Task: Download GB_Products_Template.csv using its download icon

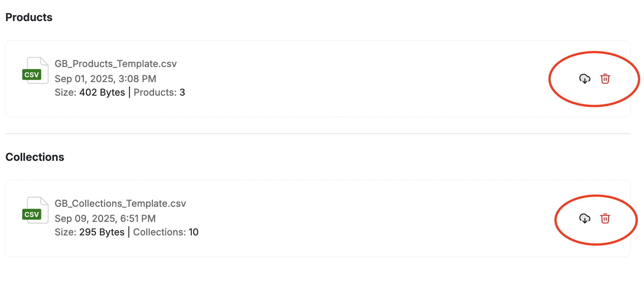Action: coord(584,79)
